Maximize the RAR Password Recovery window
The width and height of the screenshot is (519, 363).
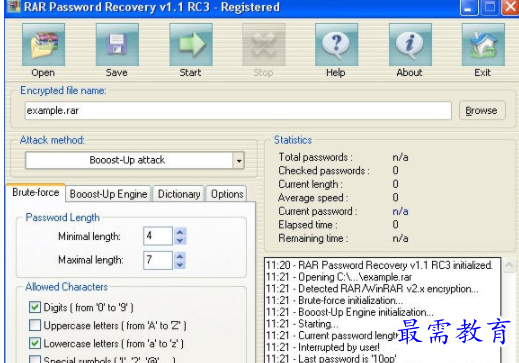pos(489,7)
